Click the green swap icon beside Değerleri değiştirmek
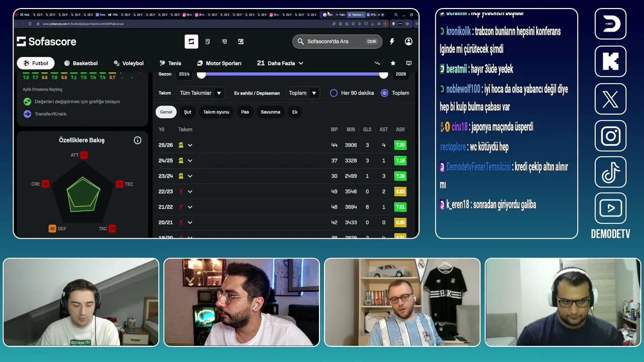 [27, 102]
